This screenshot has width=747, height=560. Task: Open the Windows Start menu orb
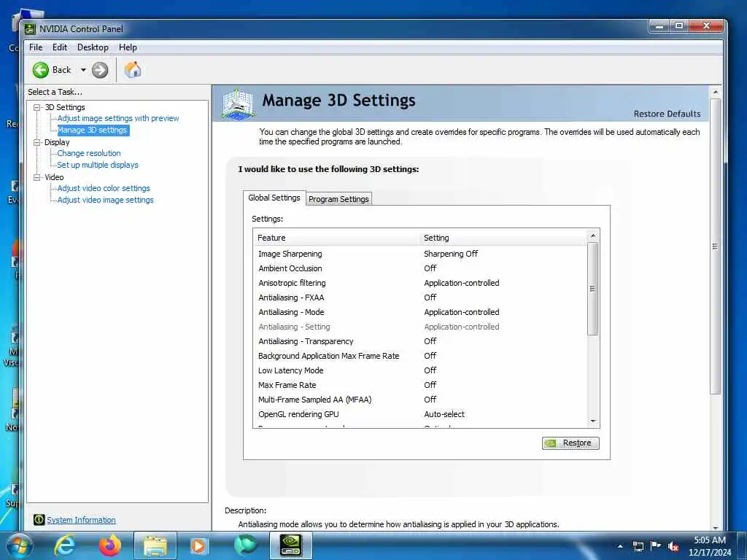(x=19, y=546)
